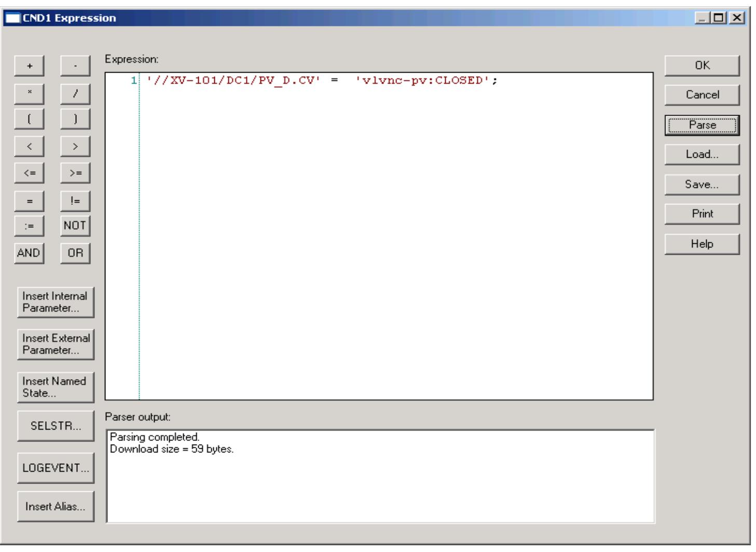Maximize the CND1 Expression window
756x552 pixels.
point(719,18)
